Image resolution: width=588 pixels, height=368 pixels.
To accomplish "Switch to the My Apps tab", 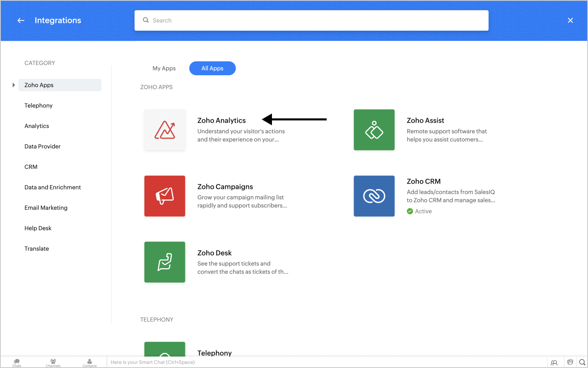I will coord(164,68).
